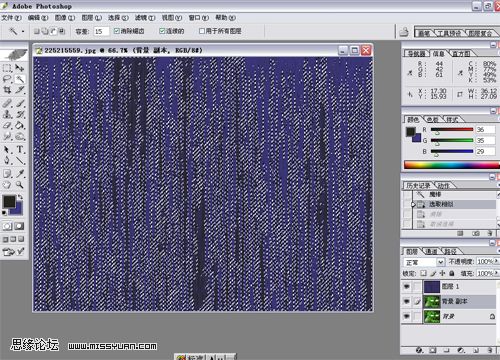This screenshot has width=500, height=360.
Task: Select the Hand tool
Action: (x=7, y=185)
